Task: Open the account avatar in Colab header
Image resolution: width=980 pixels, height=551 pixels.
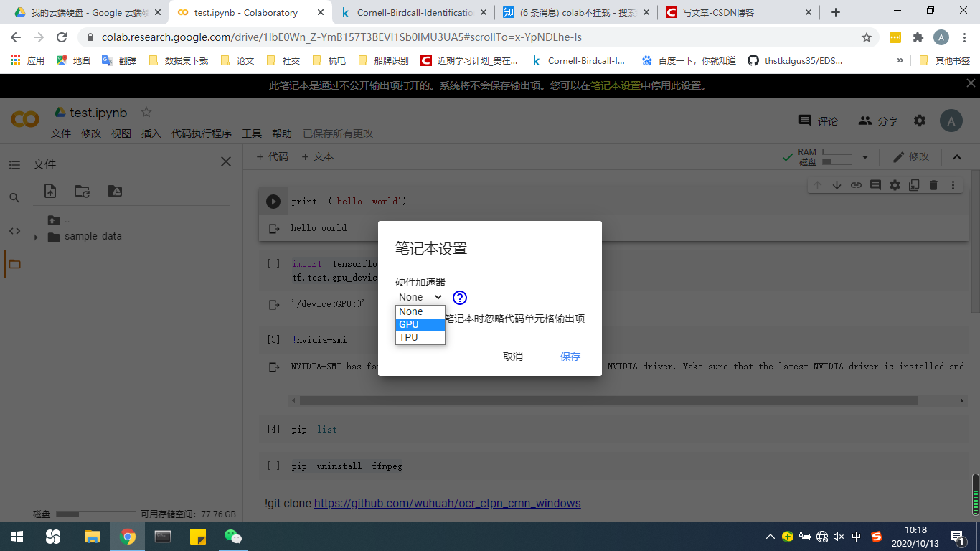Action: (951, 121)
